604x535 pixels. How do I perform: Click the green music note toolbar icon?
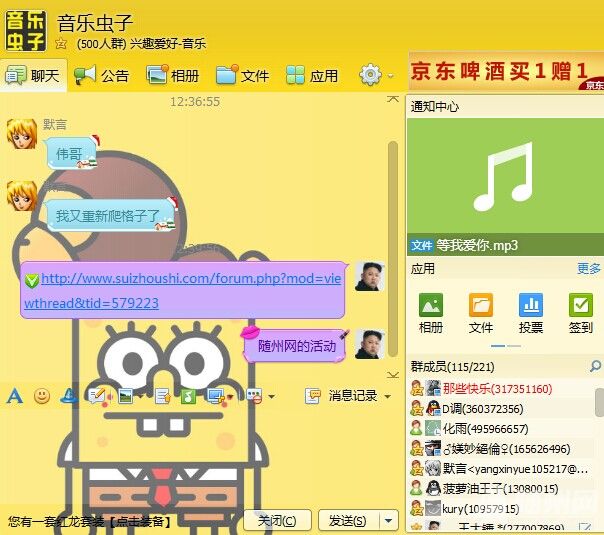click(x=188, y=396)
